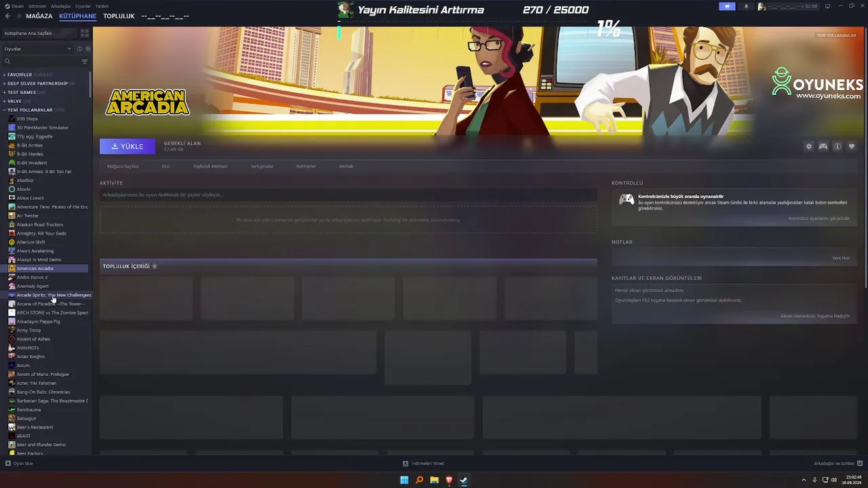The image size is (868, 488).
Task: Click İndirmeleri Yönet downloads link
Action: pos(423,464)
